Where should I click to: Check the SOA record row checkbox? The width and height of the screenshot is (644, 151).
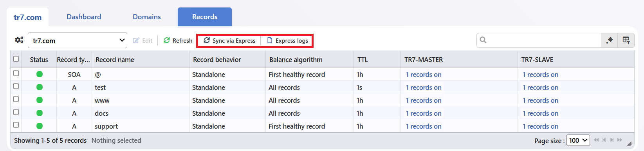[x=16, y=73]
